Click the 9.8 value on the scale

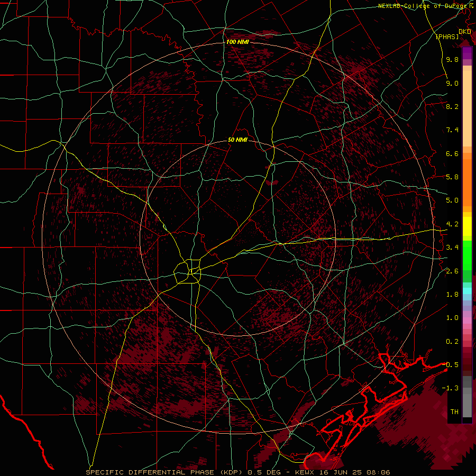point(452,59)
